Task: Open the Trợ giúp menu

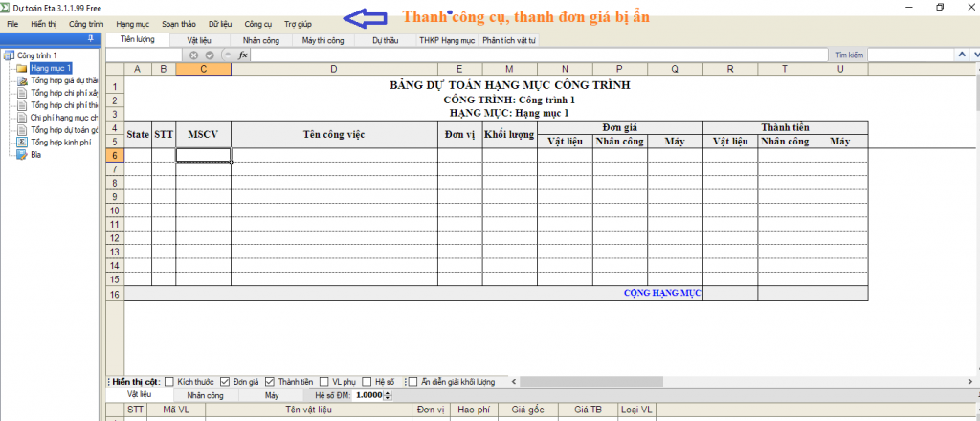Action: tap(299, 24)
